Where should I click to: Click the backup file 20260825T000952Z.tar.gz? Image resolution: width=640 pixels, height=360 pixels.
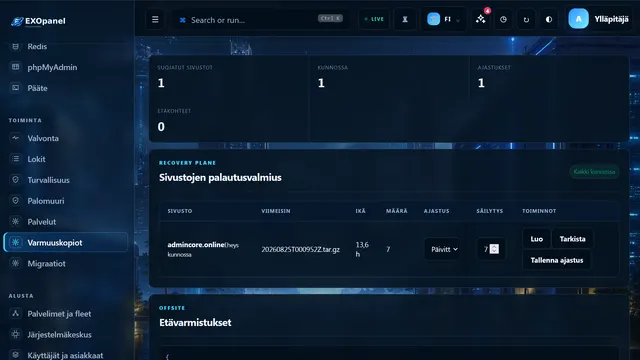[300, 249]
